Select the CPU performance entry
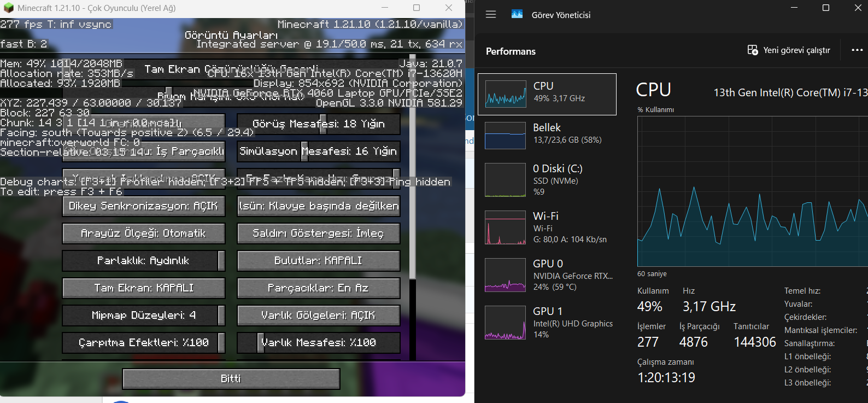This screenshot has width=868, height=403. click(x=547, y=94)
